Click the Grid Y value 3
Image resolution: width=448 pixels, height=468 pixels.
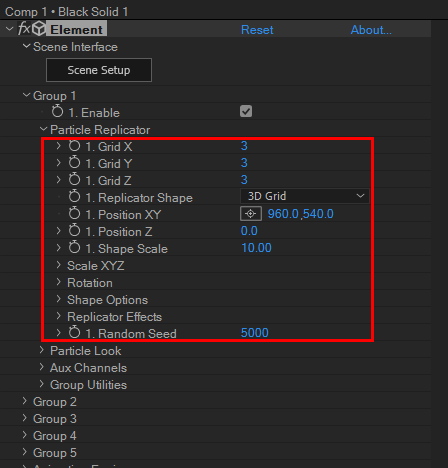[x=244, y=163]
